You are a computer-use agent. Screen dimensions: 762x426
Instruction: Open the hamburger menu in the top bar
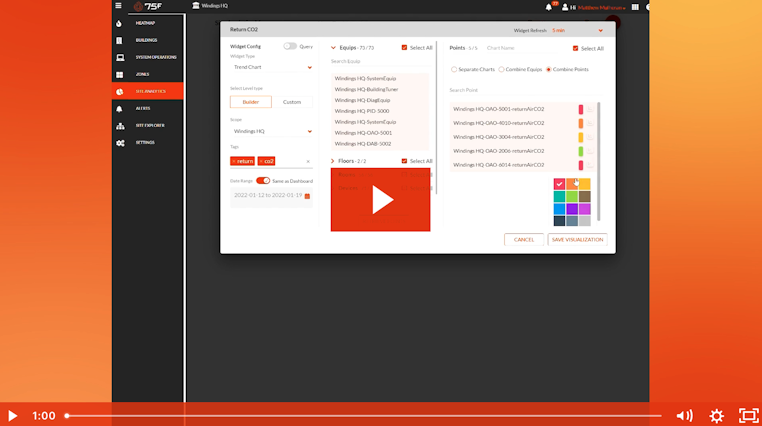coord(118,6)
